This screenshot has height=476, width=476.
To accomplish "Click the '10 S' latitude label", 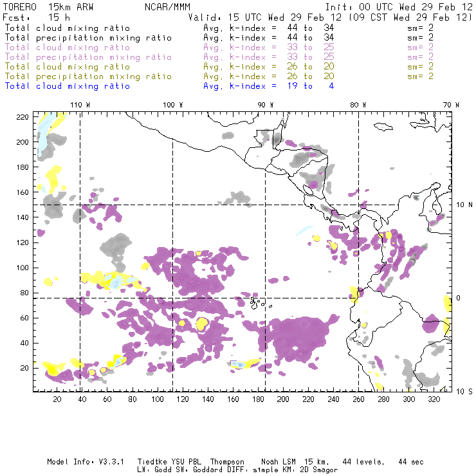I will point(464,392).
